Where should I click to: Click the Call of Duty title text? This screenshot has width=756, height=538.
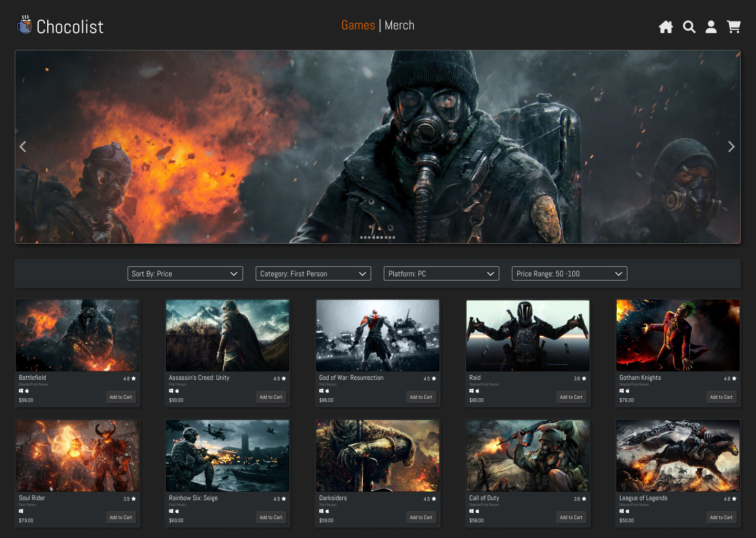[x=484, y=498]
